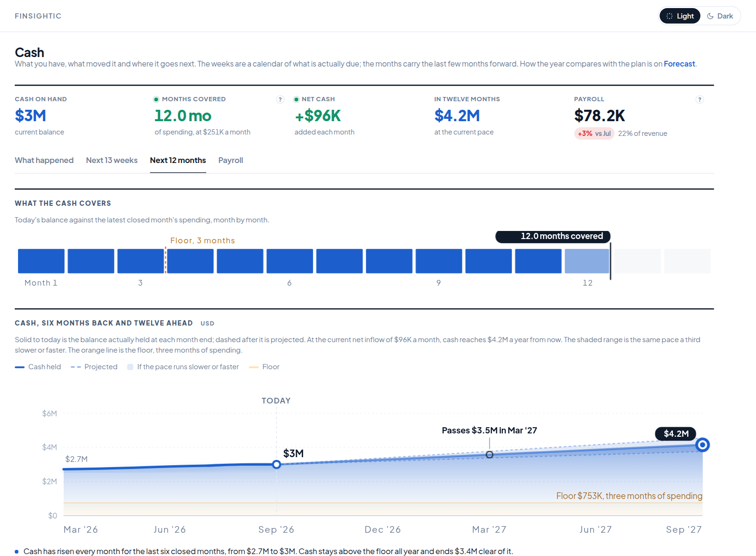Click the Sep '26 axis label
756x556 pixels.
[276, 529]
